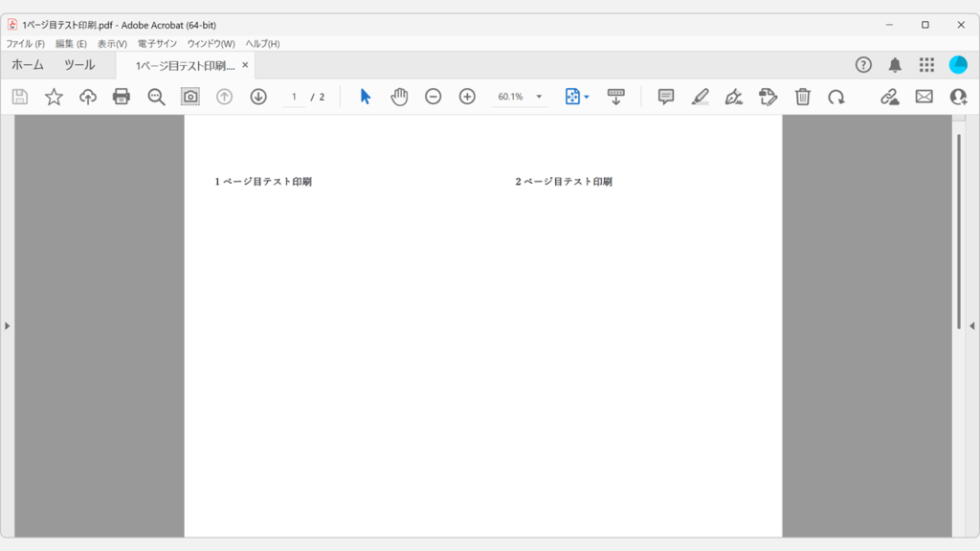Screen dimensions: 980x551
Task: Zoom out with the minus circle icon
Action: click(x=434, y=97)
